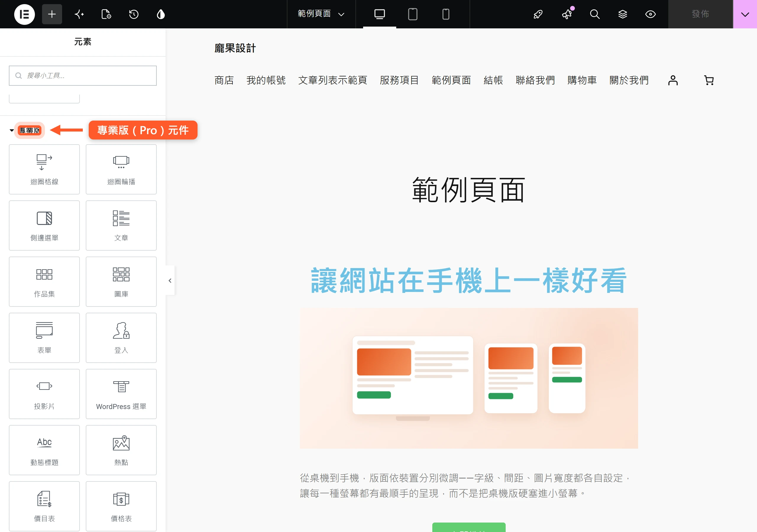Screen dimensions: 757x532
Task: Open 結帳 nav menu item
Action: (493, 80)
